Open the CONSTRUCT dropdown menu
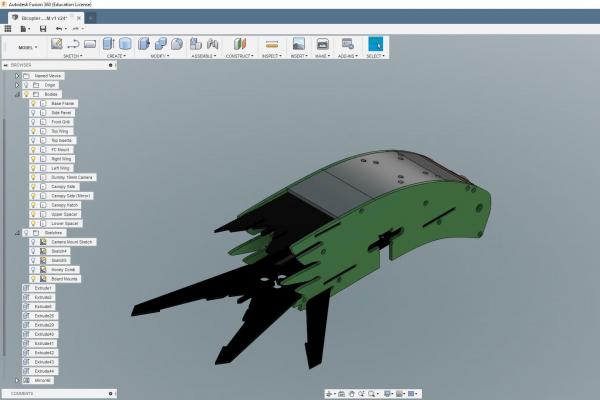 pyautogui.click(x=240, y=56)
